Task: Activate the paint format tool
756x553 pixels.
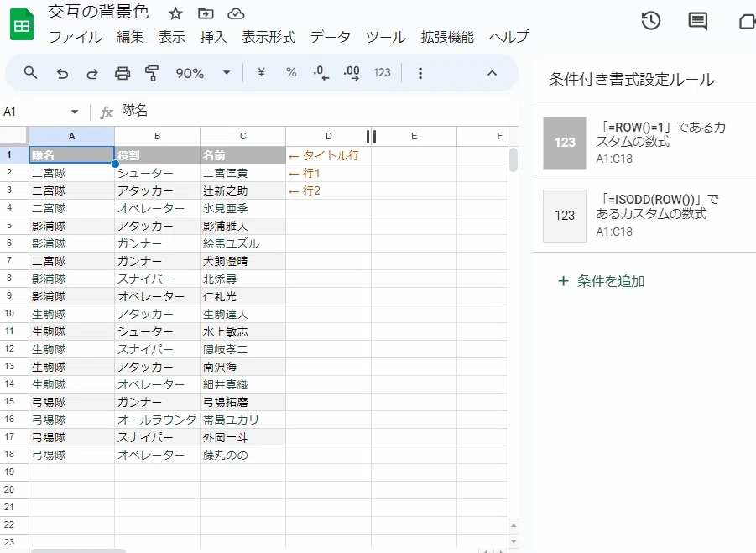Action: click(x=152, y=73)
